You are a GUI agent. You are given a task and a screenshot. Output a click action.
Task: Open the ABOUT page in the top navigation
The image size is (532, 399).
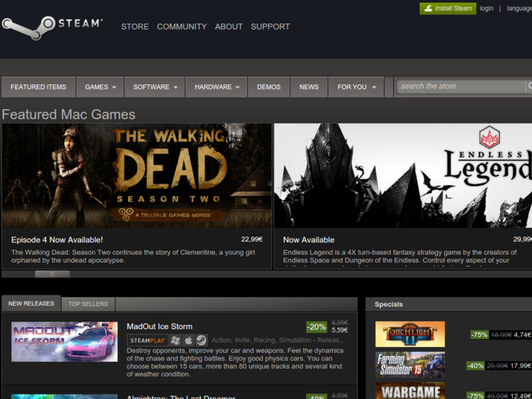(229, 27)
